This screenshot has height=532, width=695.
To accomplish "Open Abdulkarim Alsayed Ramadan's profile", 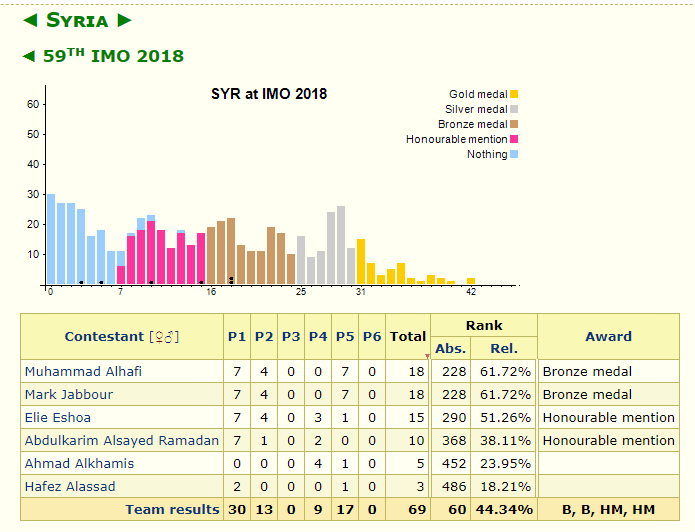I will [x=121, y=440].
